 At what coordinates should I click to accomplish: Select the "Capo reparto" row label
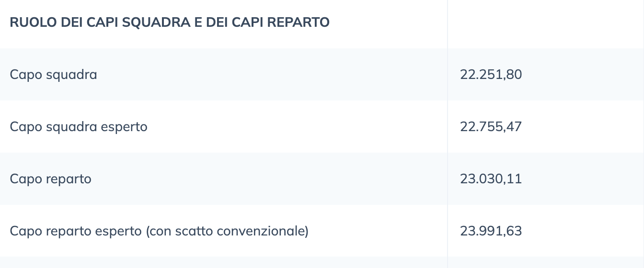[50, 179]
